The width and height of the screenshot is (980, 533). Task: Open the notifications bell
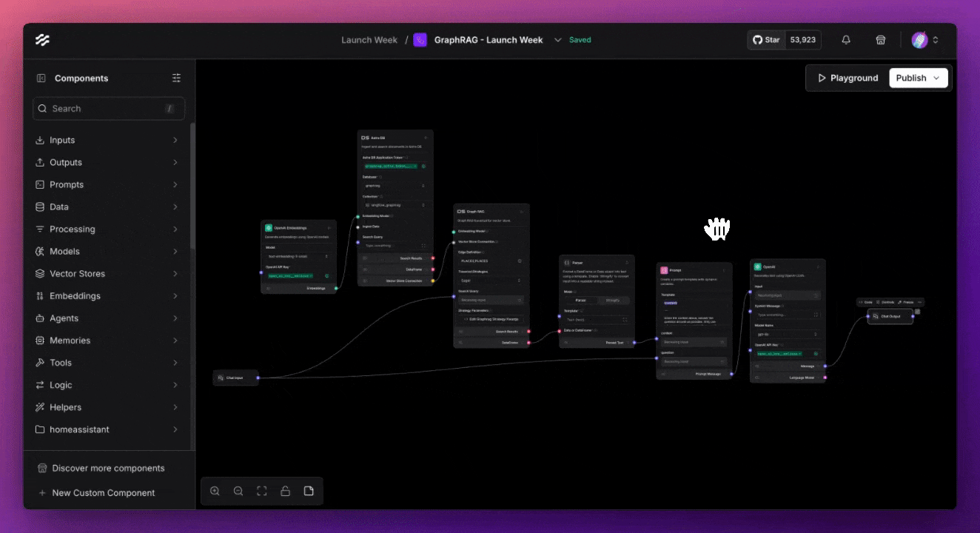tap(846, 40)
